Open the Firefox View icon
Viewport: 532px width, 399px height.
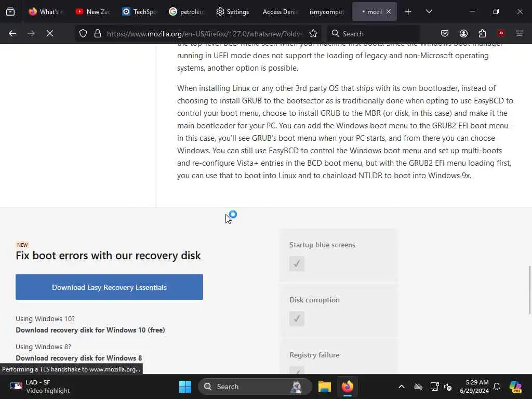[x=10, y=12]
